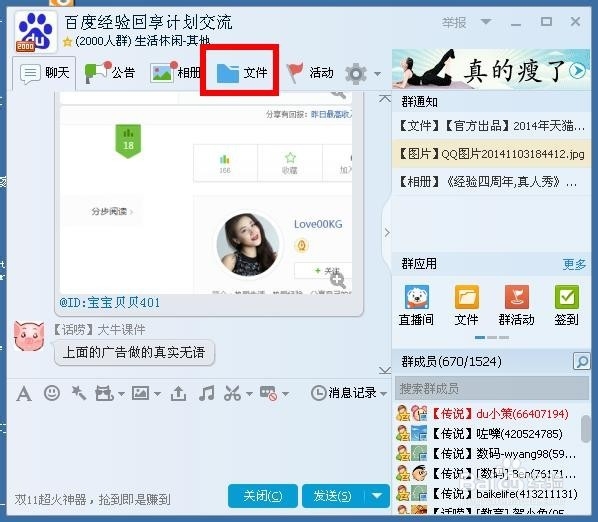Click the 关闭(C) button
Screen dimensions: 598x522
pos(263,496)
